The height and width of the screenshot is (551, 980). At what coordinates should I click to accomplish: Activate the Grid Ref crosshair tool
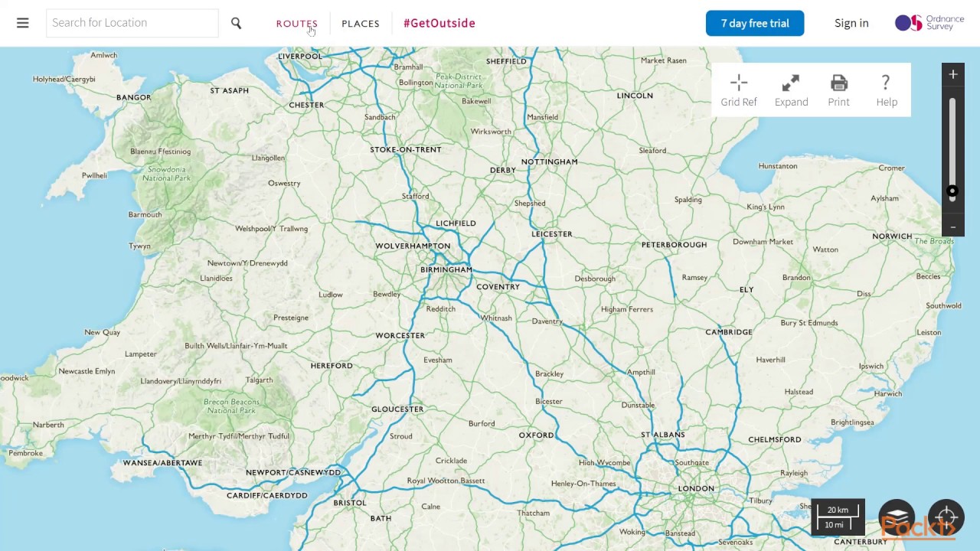coord(739,90)
